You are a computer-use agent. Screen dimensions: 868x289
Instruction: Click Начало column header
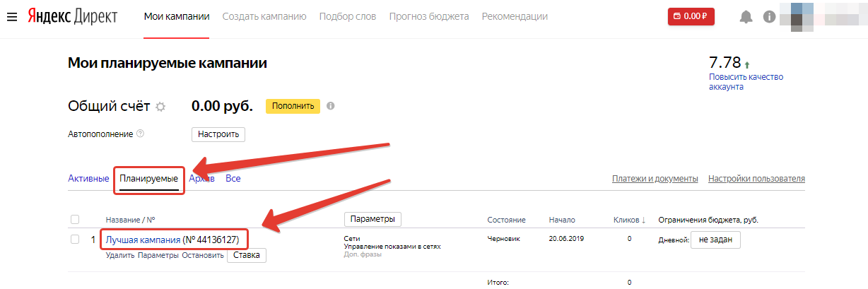click(x=562, y=220)
